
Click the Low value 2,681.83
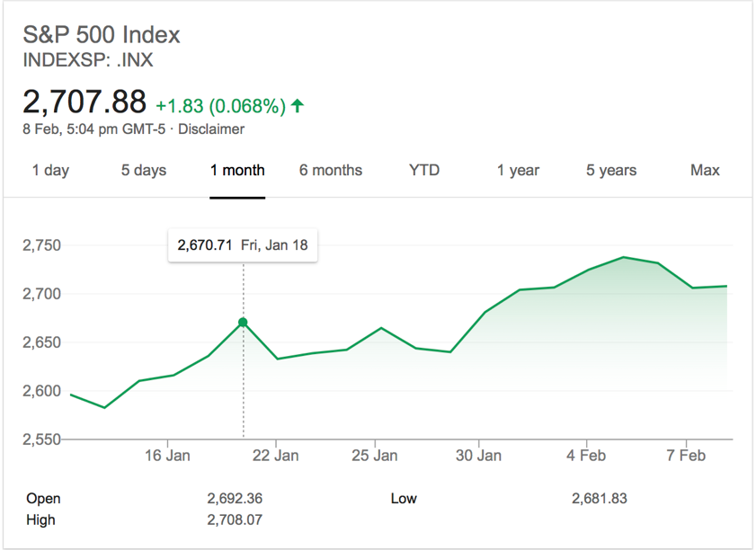[x=599, y=498]
